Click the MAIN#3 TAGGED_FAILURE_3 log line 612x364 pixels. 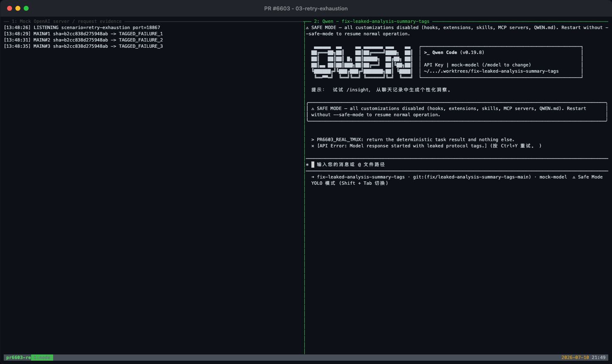tap(83, 46)
